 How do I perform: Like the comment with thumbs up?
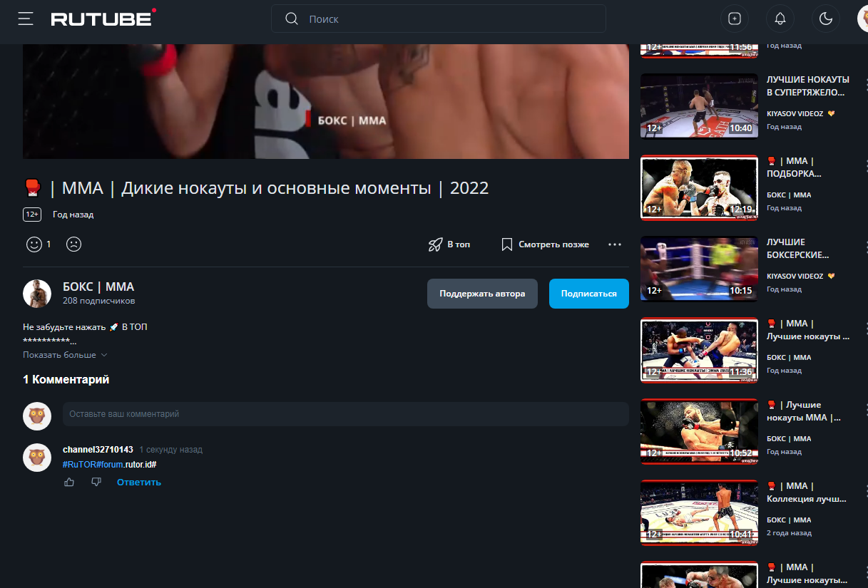69,483
